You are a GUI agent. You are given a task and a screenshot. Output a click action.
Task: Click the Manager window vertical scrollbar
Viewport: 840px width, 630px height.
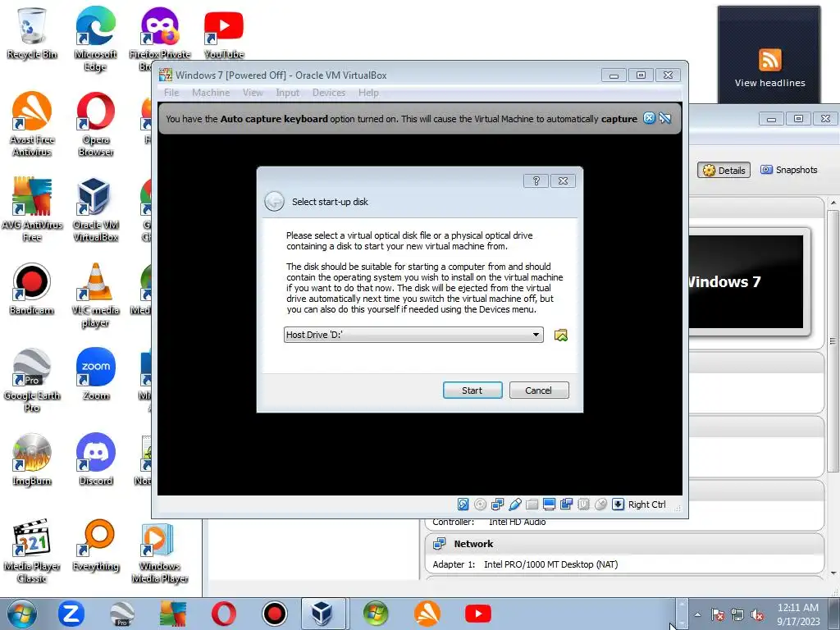point(833,340)
